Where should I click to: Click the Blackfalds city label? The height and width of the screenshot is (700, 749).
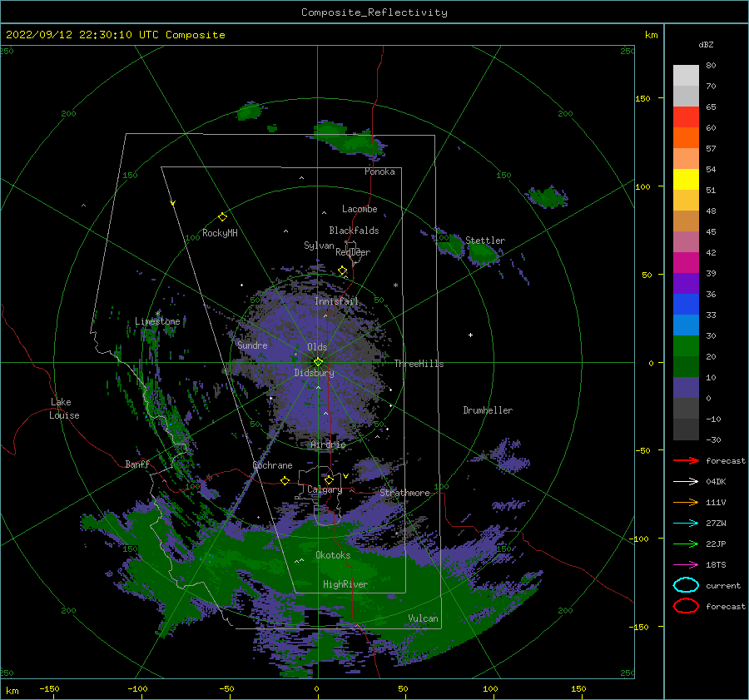pos(354,231)
